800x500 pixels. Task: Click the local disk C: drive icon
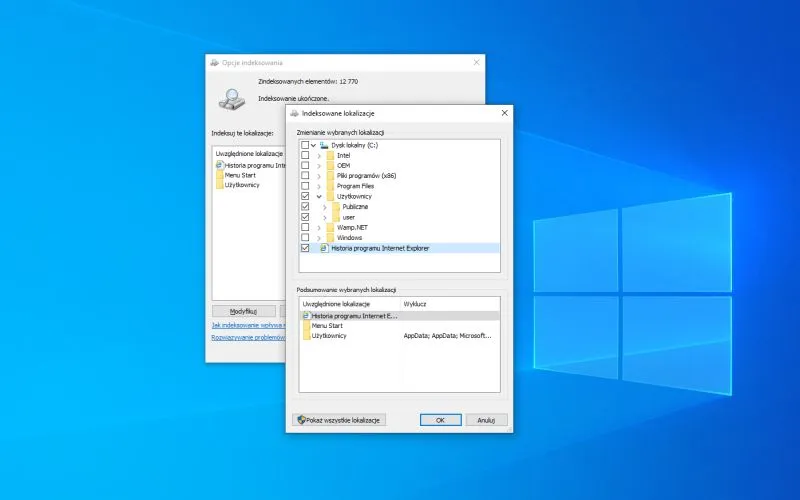pos(324,145)
